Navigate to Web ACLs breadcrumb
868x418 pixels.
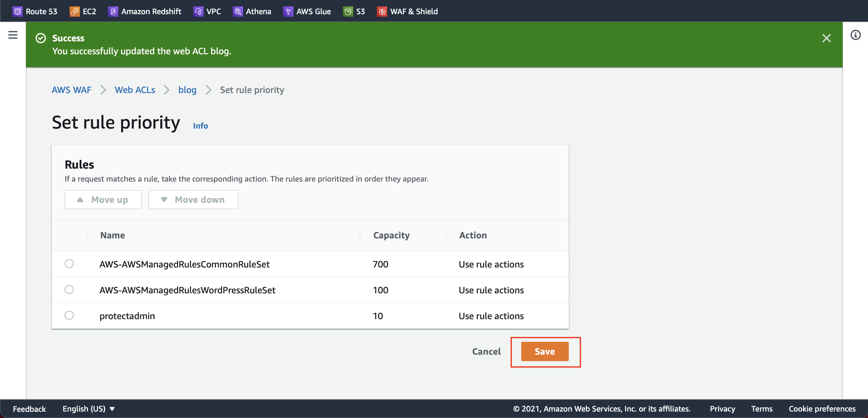(x=135, y=90)
